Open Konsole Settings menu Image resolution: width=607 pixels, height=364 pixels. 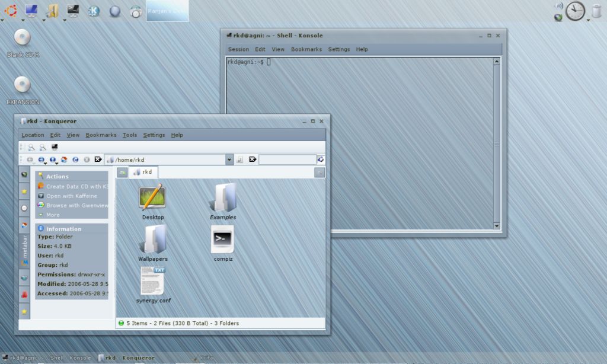[x=338, y=49]
